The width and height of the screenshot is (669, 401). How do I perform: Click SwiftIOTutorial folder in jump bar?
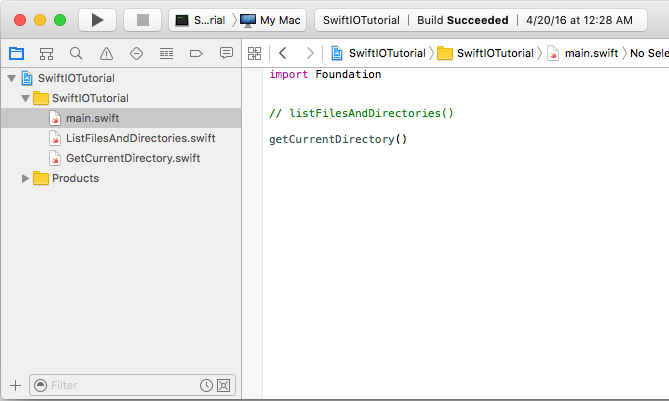click(x=486, y=53)
